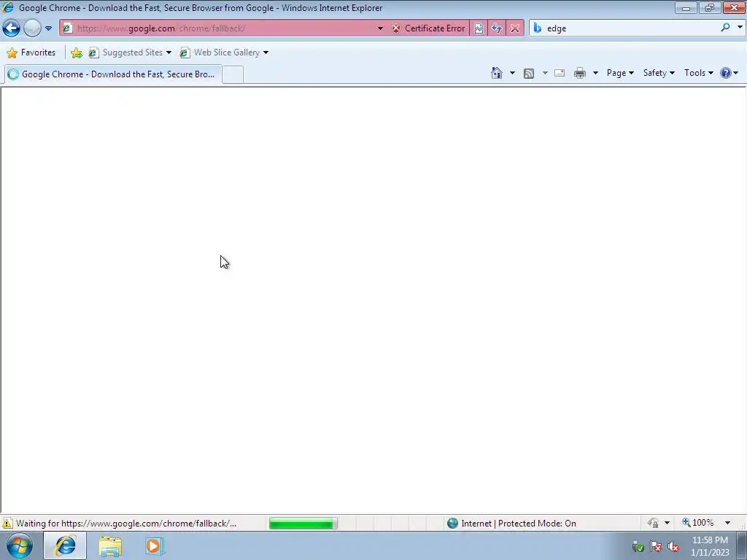Open the Favorites center
747x560 pixels.
(31, 52)
